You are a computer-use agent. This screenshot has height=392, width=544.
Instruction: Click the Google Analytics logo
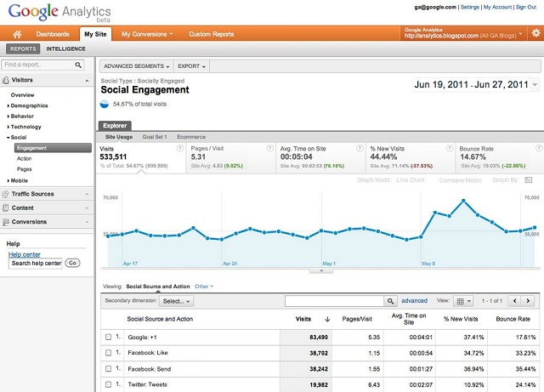pyautogui.click(x=59, y=13)
